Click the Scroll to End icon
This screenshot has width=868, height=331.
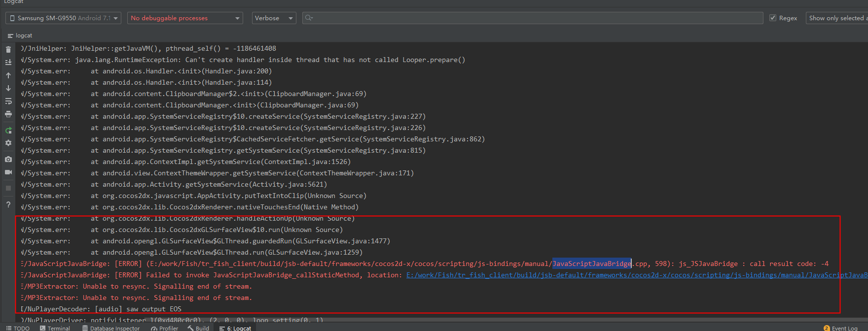coord(8,63)
